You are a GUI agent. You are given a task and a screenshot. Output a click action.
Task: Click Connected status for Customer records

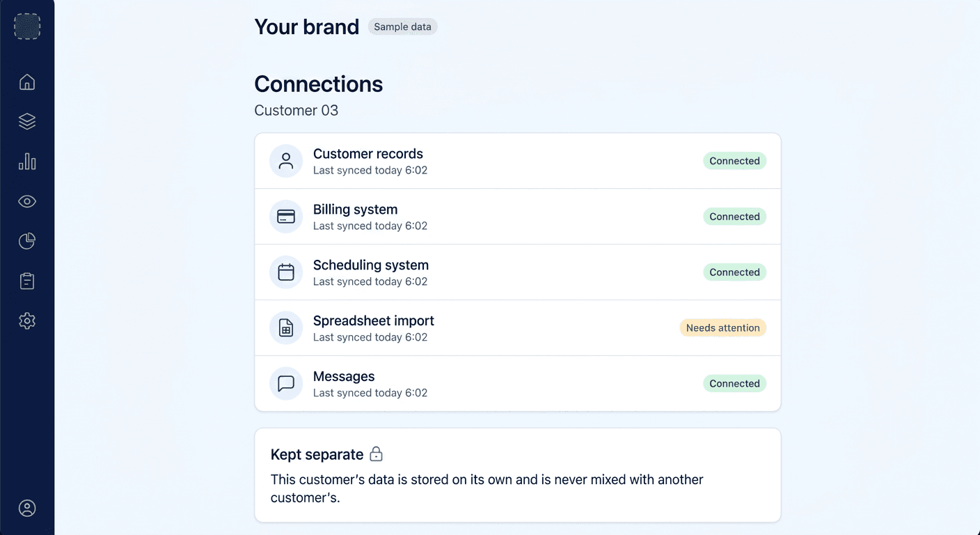[734, 161]
